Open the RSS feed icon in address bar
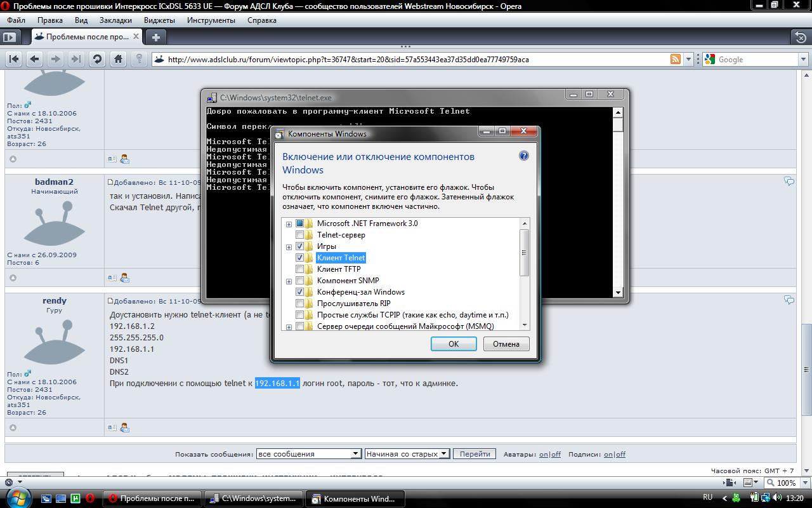The width and height of the screenshot is (812, 508). coord(676,59)
